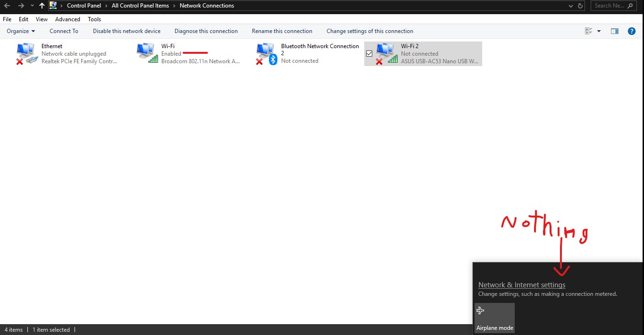Go forward using the Forward arrow
644x335 pixels.
tap(21, 6)
